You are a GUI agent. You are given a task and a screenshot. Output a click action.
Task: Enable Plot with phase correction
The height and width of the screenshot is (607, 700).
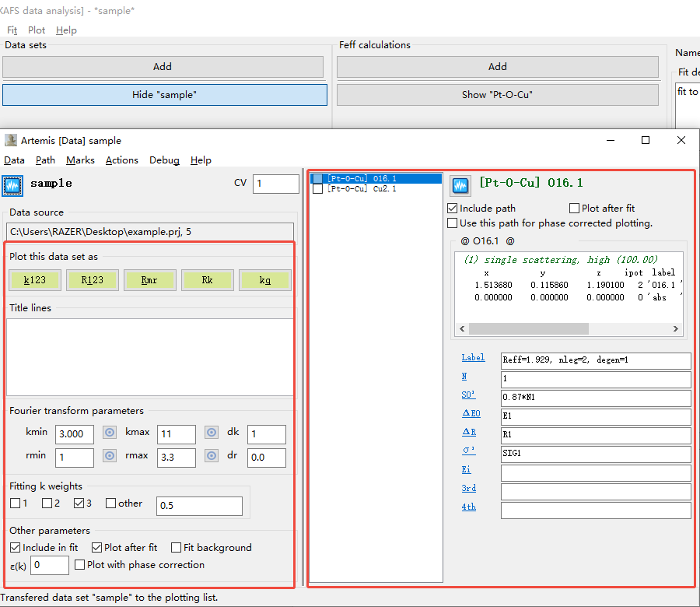click(80, 565)
